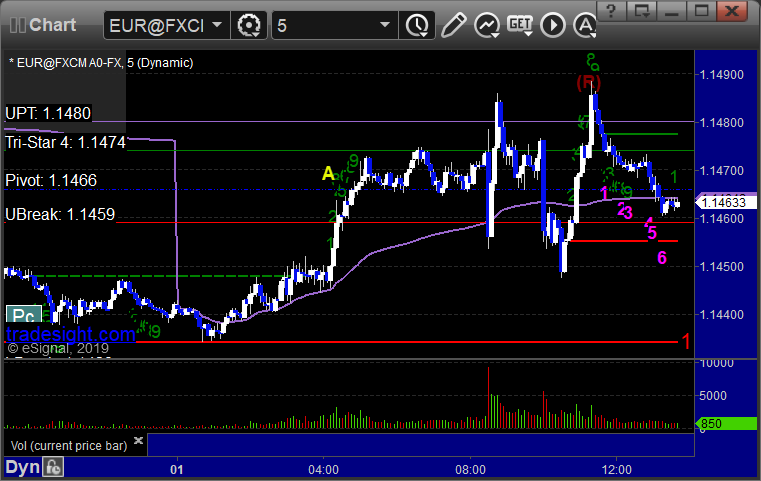Click the pop-out window button
Screen dimensions: 761x481
coord(641,11)
